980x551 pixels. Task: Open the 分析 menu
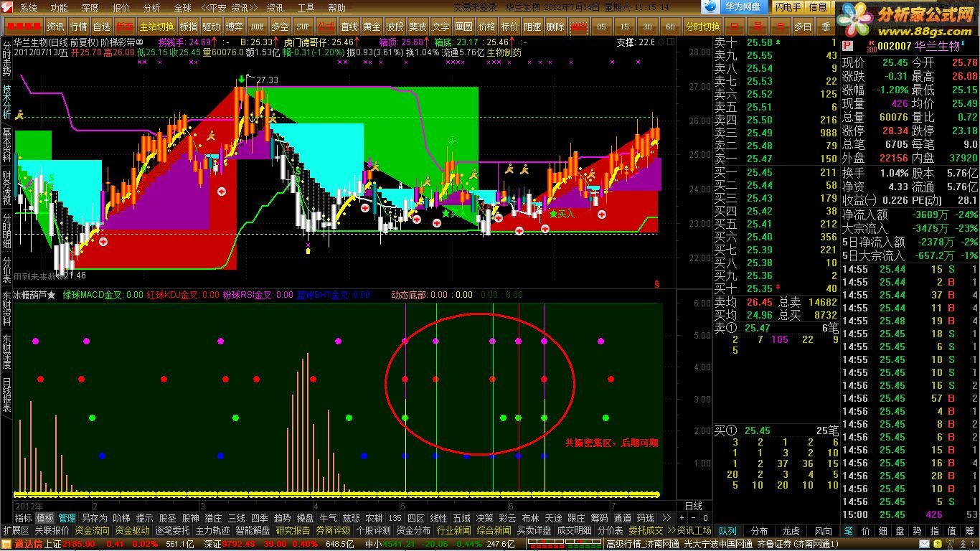151,8
